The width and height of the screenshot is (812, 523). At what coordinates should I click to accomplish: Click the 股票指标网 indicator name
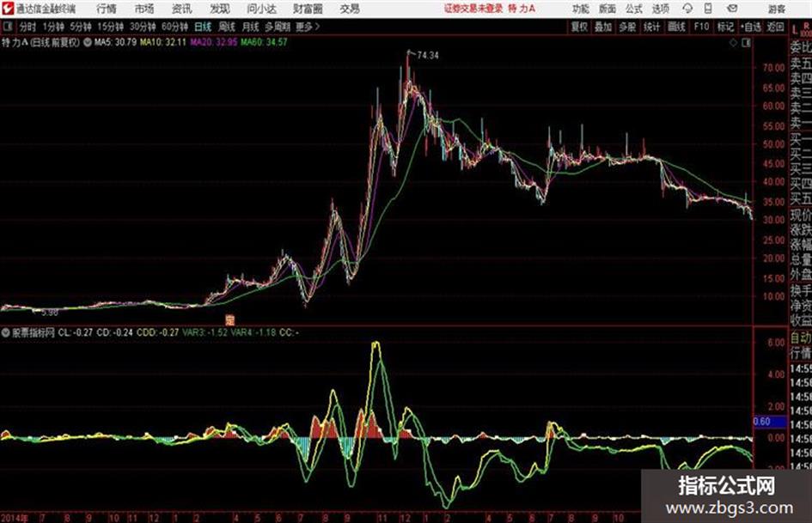click(34, 332)
